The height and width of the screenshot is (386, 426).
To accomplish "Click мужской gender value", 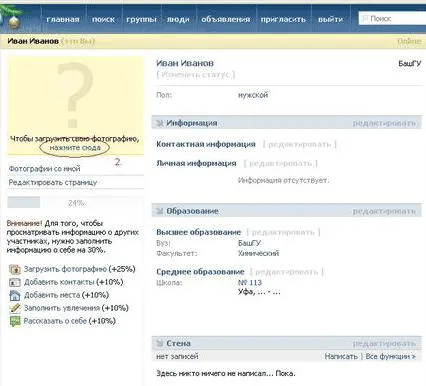I will coord(253,95).
